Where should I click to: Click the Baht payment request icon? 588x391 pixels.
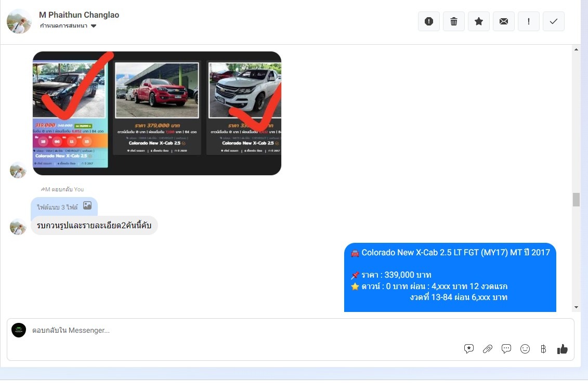[543, 349]
